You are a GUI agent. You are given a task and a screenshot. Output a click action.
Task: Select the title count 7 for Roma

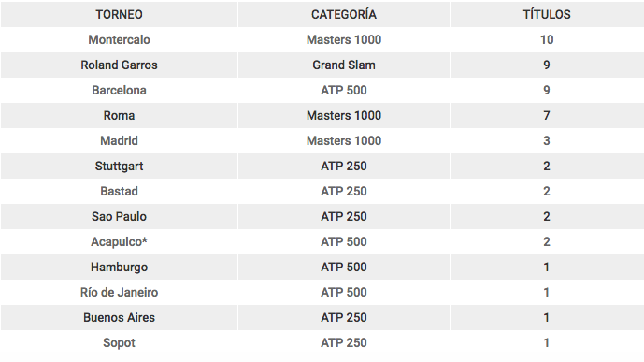pos(547,115)
